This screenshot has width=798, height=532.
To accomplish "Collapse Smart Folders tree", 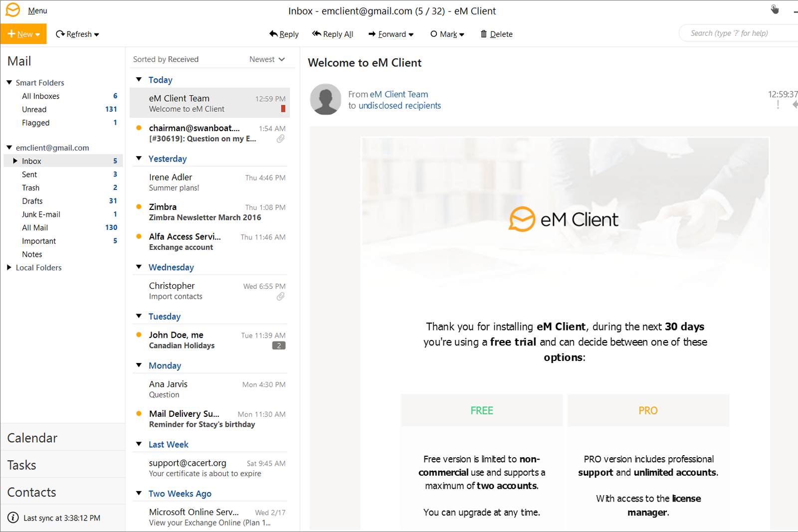I will tap(9, 82).
